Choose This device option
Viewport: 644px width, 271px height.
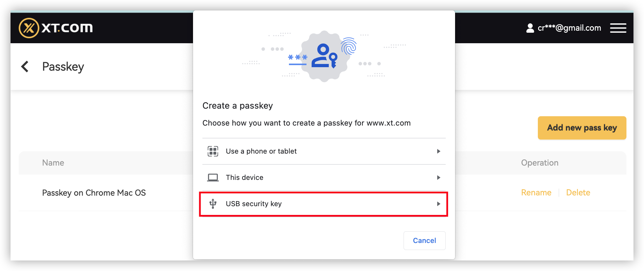pyautogui.click(x=244, y=178)
